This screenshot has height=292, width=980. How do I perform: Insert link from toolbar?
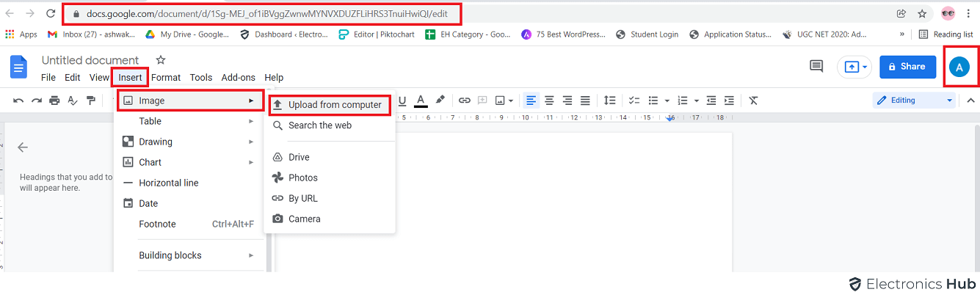[x=465, y=101]
